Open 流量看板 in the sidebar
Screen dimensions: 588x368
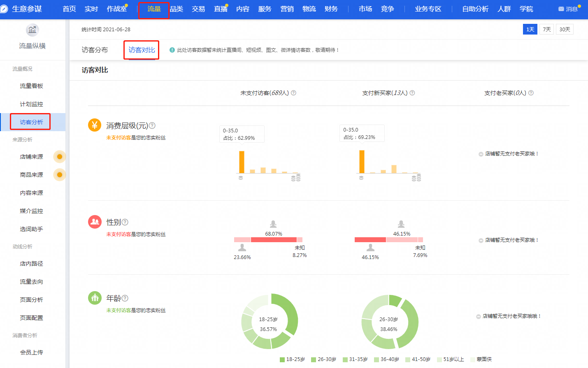pyautogui.click(x=31, y=86)
